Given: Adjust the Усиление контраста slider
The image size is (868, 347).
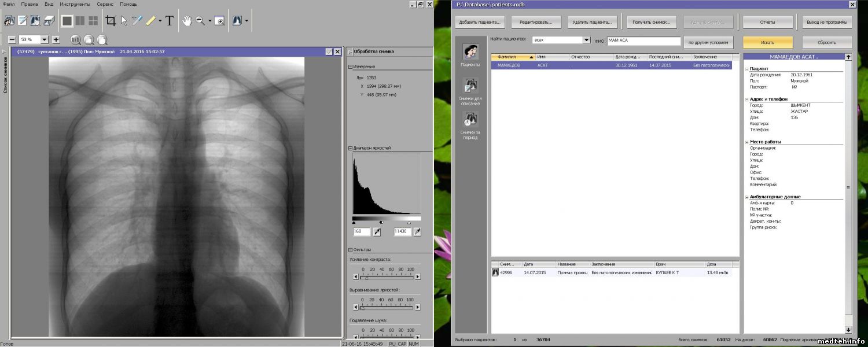Looking at the screenshot, I should tap(366, 277).
